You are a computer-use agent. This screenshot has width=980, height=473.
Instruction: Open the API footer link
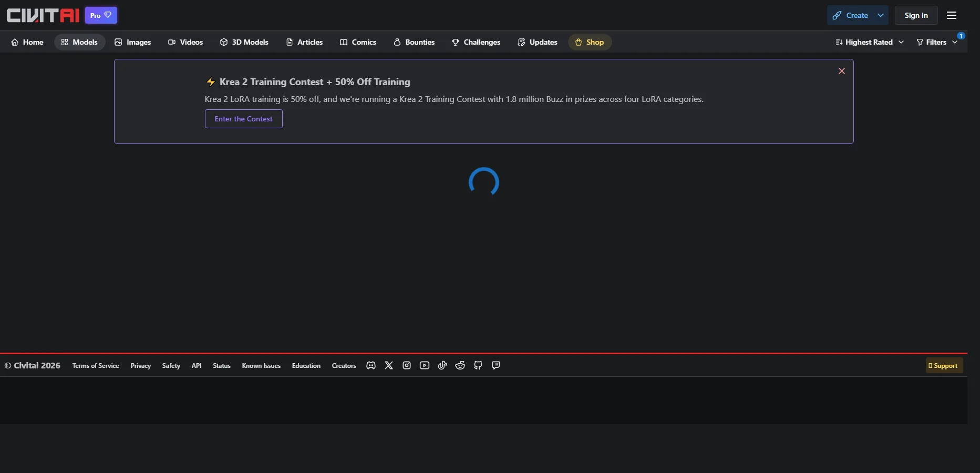[197, 366]
